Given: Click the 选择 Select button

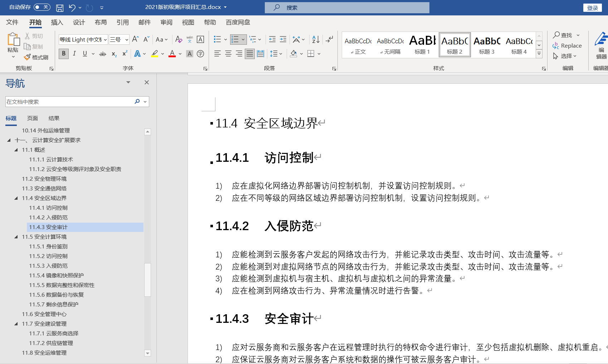Looking at the screenshot, I should (565, 56).
